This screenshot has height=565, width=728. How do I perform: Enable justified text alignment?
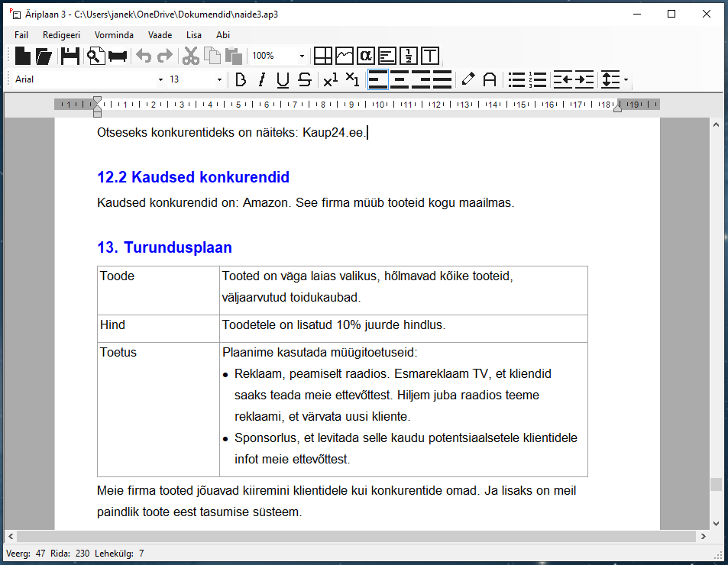(442, 79)
